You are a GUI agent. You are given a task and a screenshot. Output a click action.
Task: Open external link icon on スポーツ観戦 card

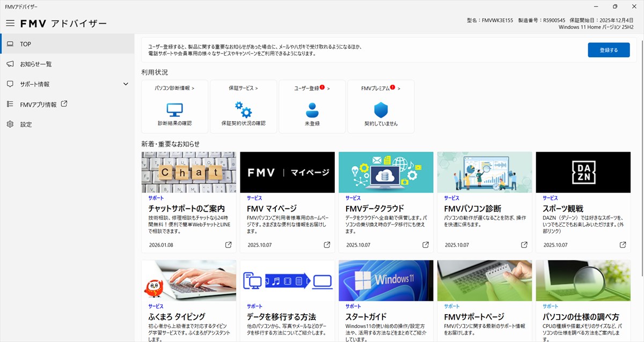623,245
